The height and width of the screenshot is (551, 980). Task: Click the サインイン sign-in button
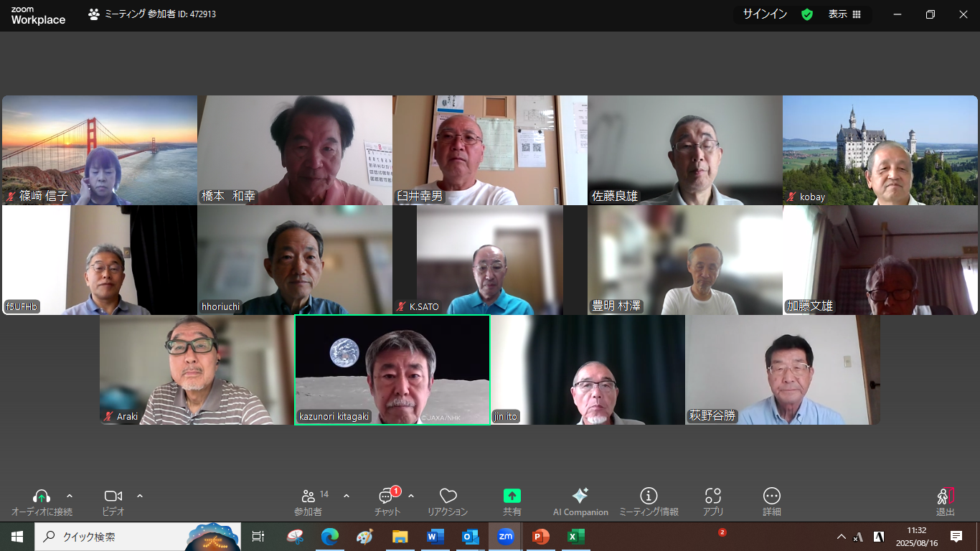click(x=765, y=14)
